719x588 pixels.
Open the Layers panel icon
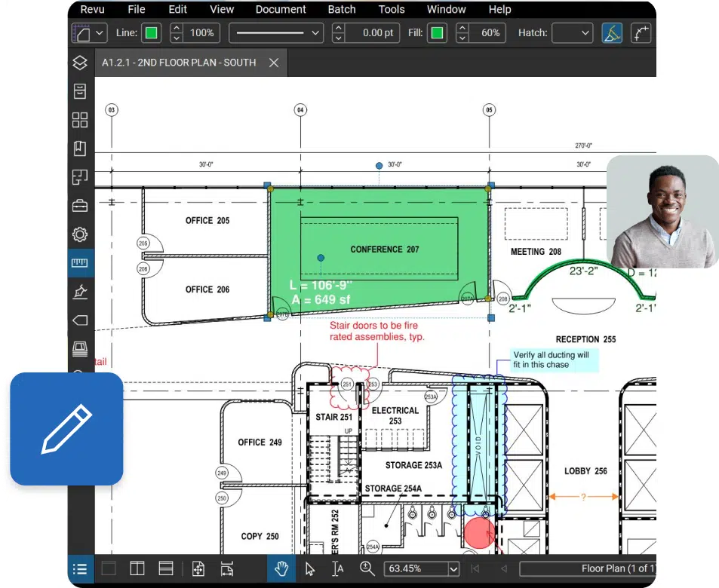80,63
